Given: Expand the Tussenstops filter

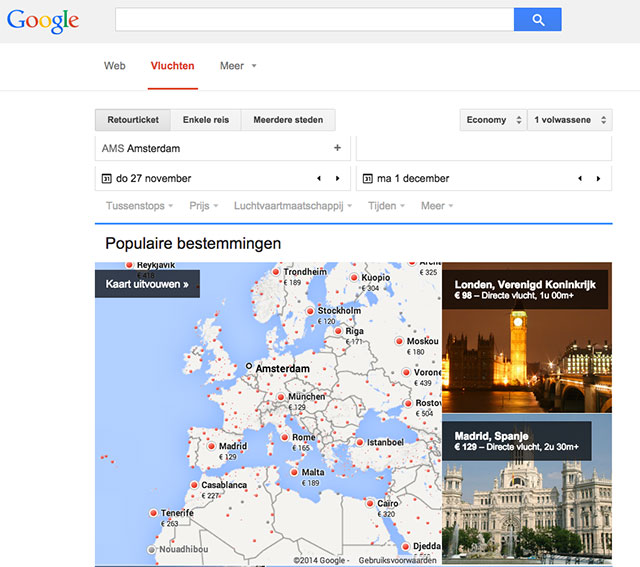Looking at the screenshot, I should click(x=140, y=206).
